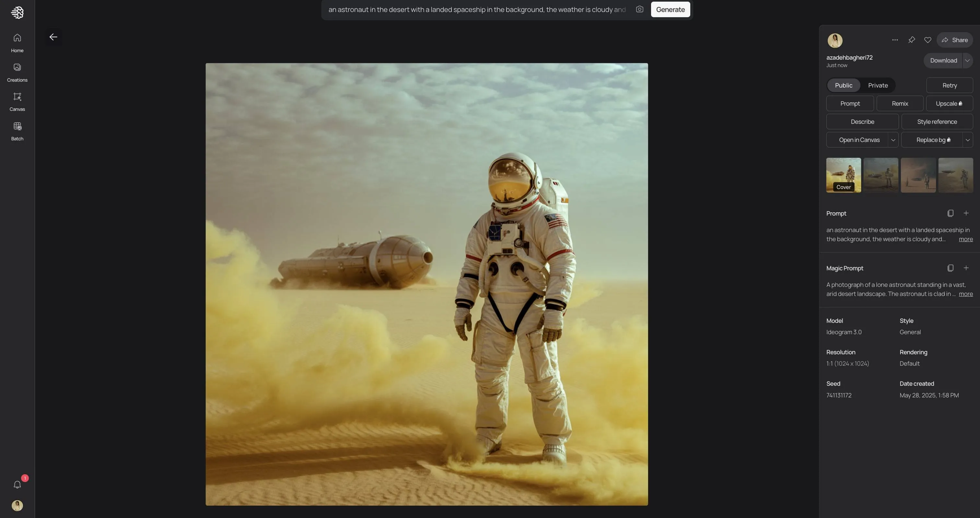Expand the Download options arrow
The image size is (980, 518).
coord(967,61)
